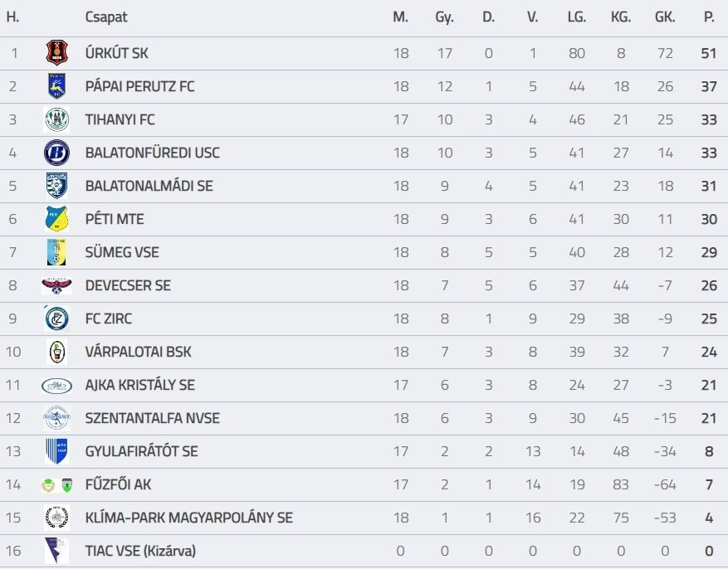Click the P. points column header
The width and height of the screenshot is (728, 569).
click(709, 17)
